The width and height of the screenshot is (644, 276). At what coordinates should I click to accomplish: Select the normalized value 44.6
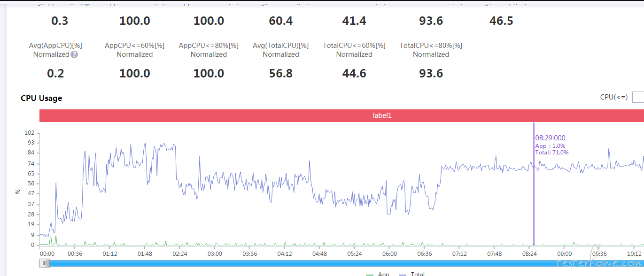(x=354, y=74)
